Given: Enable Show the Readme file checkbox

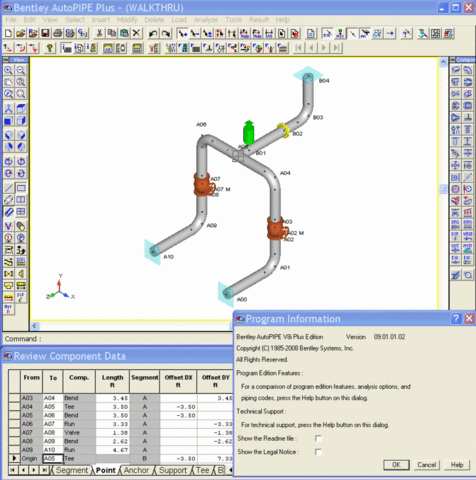Looking at the screenshot, I should tap(318, 438).
